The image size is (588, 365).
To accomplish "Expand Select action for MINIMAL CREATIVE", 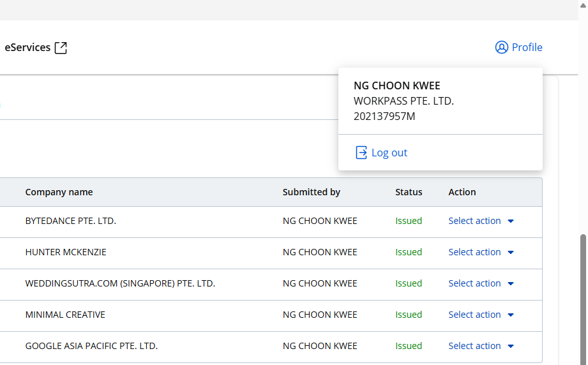I will pyautogui.click(x=474, y=315).
